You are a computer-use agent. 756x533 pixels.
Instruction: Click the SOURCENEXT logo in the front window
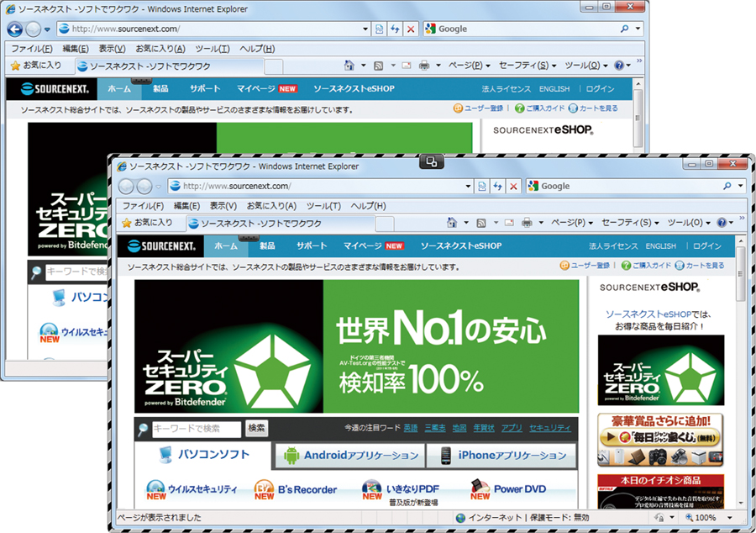162,246
